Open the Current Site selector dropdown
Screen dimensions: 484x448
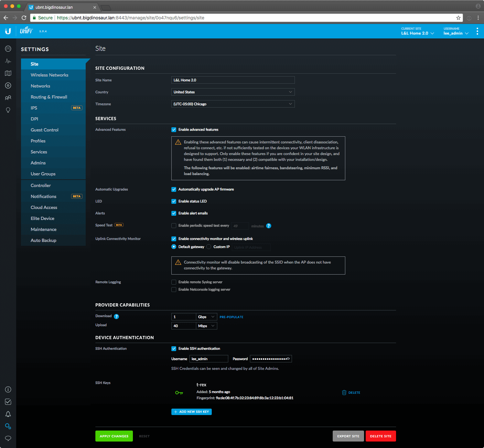417,33
